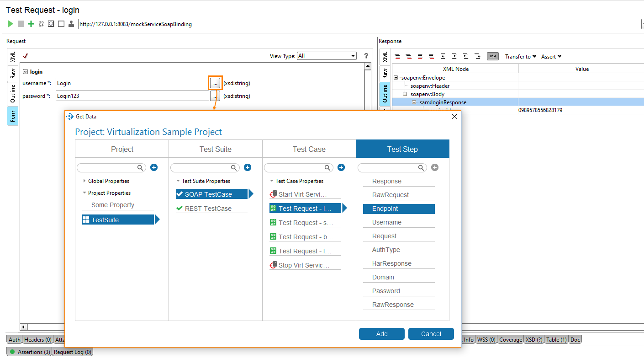Click the blue plus icon in Test Step column
The width and height of the screenshot is (644, 359).
434,167
